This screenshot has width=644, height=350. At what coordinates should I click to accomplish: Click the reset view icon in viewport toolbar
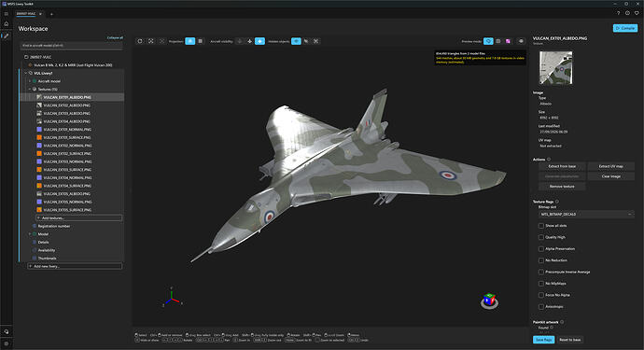tap(140, 41)
